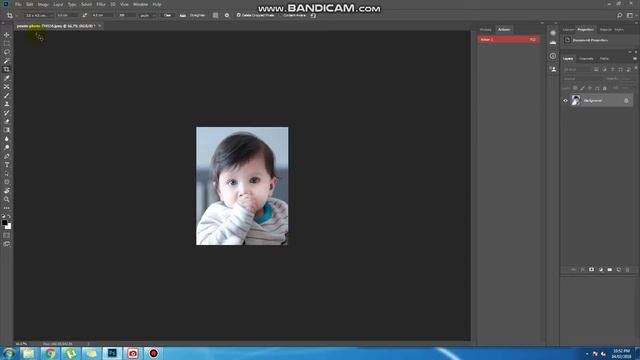Select the Dodge tool
Viewport: 640px width, 360px height.
[7, 147]
